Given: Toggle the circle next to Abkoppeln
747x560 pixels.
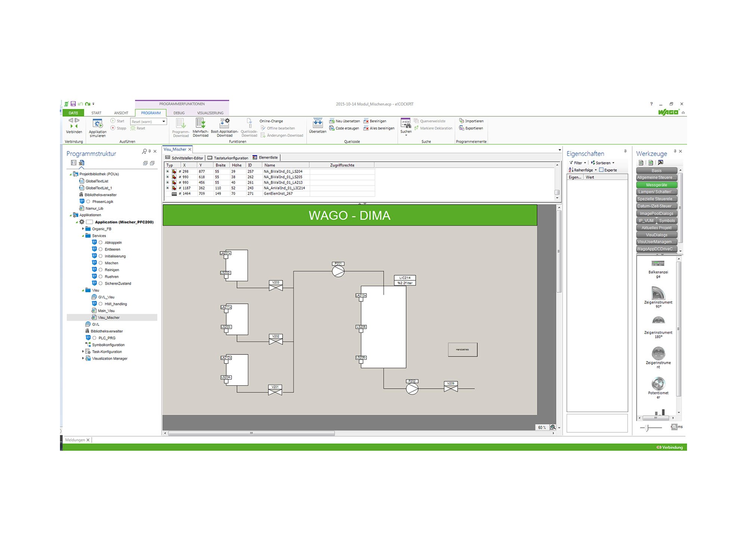Looking at the screenshot, I should [x=100, y=242].
